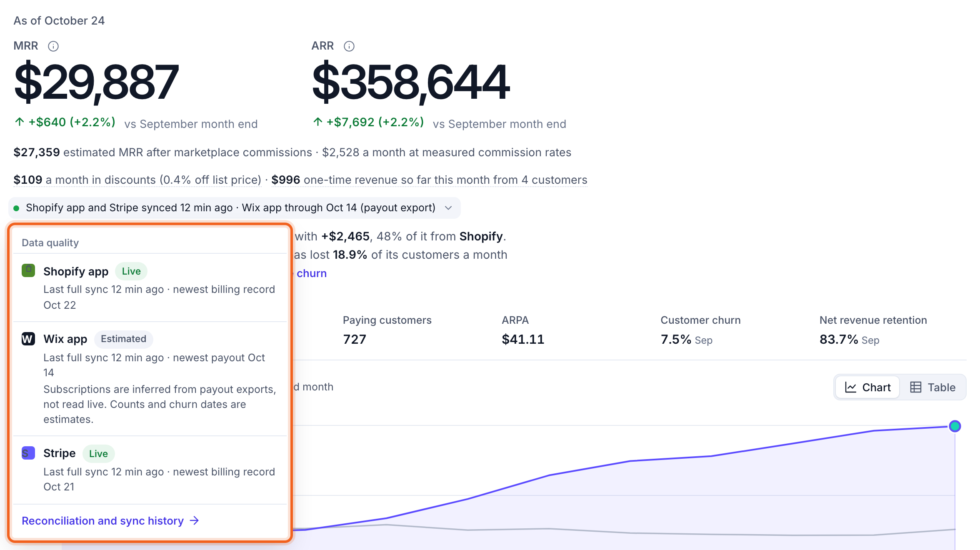Open the sync status bar for Shopify and Stripe

235,208
